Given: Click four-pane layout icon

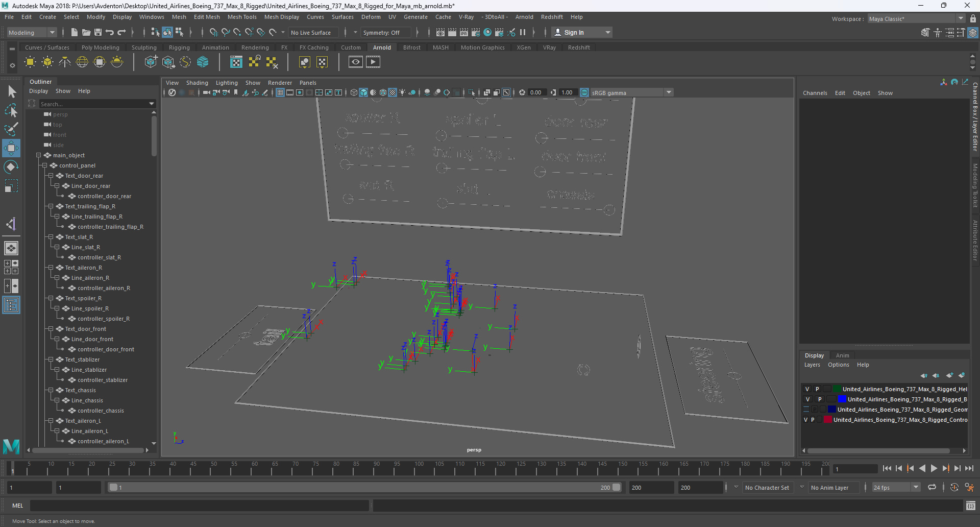Looking at the screenshot, I should click(x=11, y=267).
